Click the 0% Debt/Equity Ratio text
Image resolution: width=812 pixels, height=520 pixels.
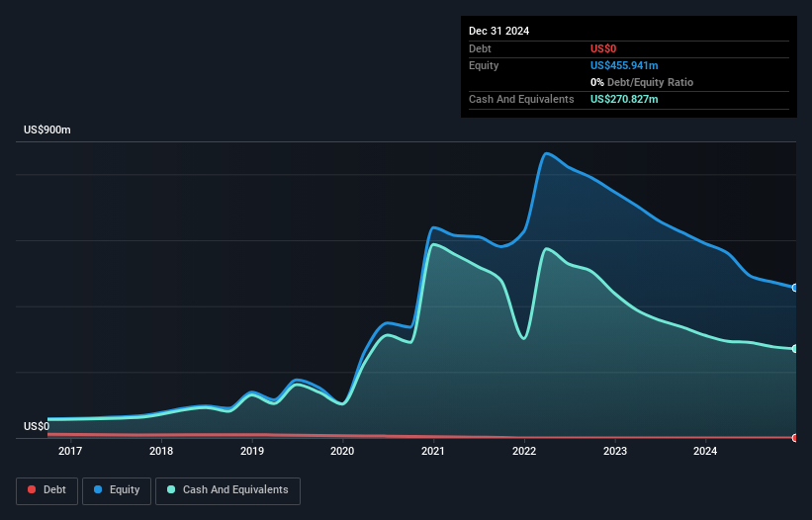[642, 82]
